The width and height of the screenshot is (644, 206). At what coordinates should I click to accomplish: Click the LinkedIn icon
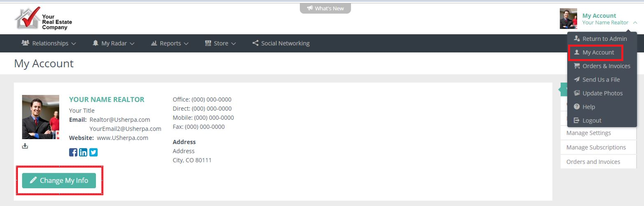[x=83, y=152]
